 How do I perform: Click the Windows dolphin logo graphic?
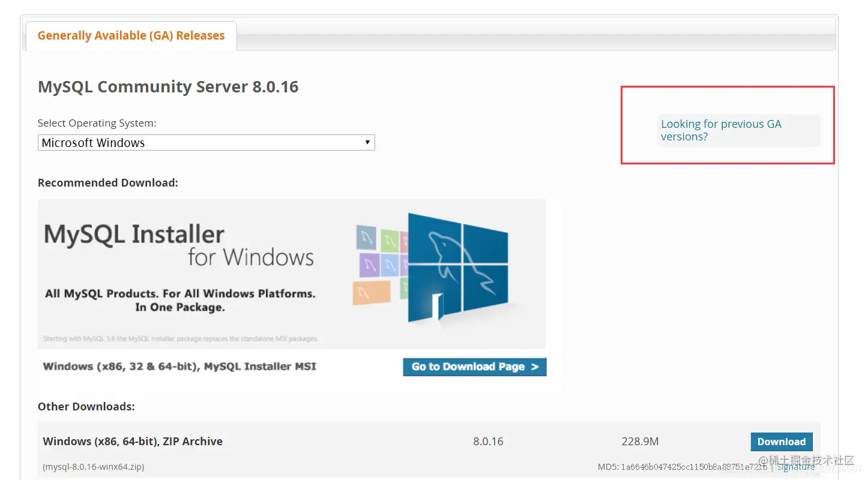[x=457, y=268]
